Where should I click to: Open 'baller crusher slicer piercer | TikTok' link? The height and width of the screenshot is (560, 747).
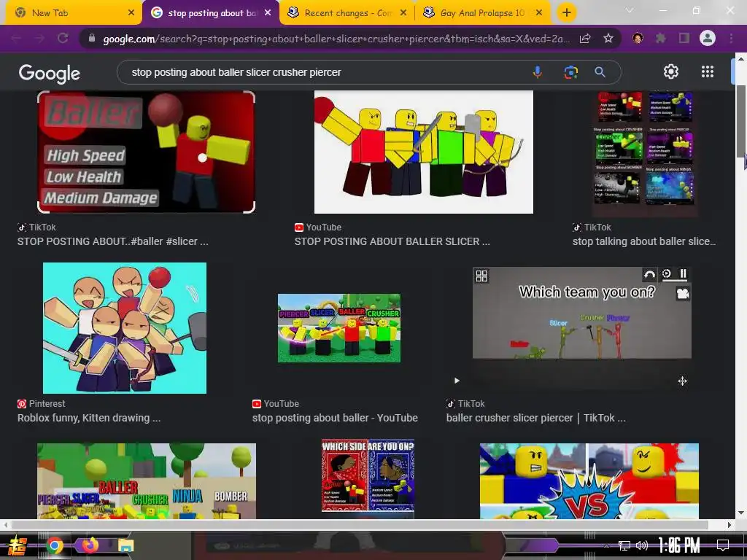[536, 418]
